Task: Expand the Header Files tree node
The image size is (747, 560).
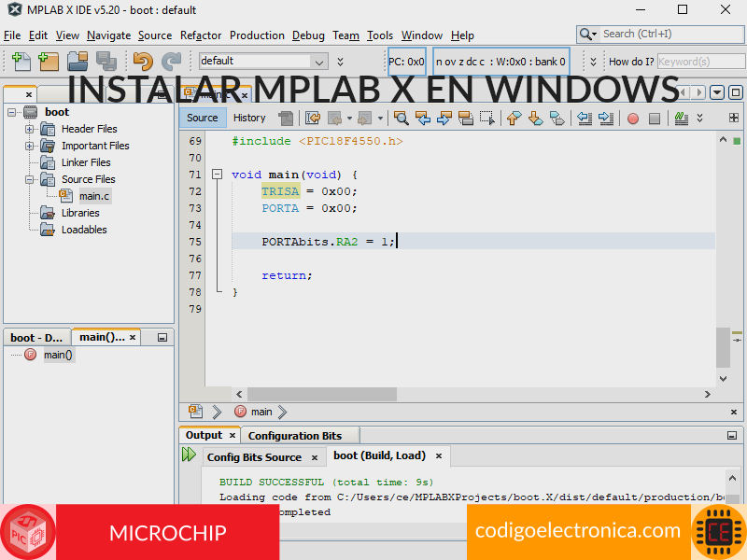Action: [x=30, y=129]
